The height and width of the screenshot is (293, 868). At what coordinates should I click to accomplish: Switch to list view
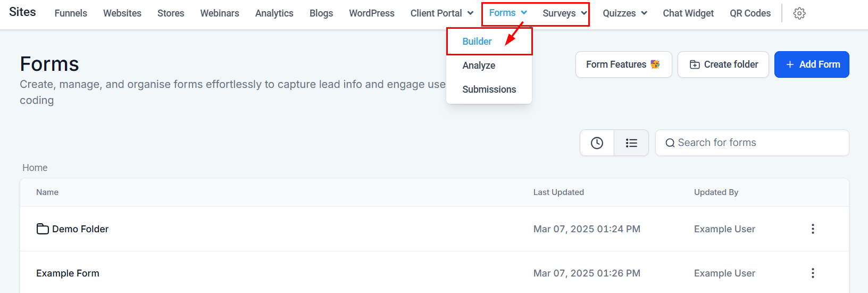coord(631,143)
